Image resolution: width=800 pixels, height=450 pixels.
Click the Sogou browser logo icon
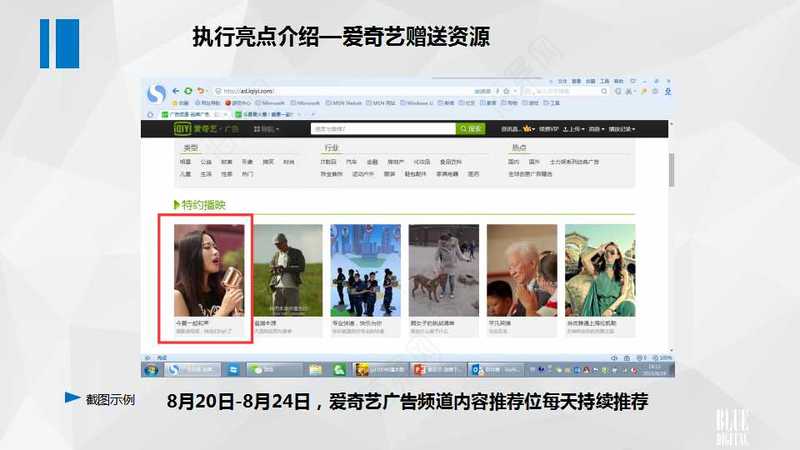tap(156, 94)
